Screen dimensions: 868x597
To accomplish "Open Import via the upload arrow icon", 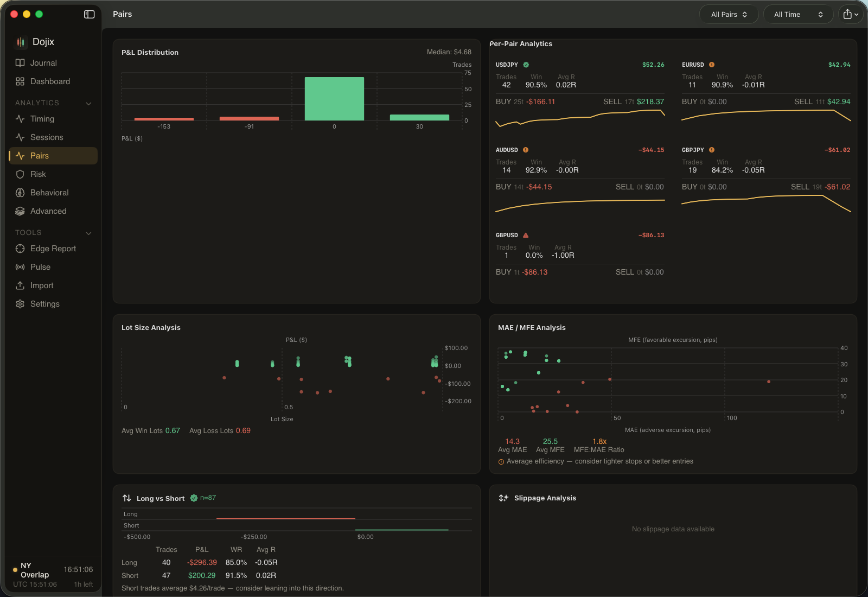I will (20, 285).
